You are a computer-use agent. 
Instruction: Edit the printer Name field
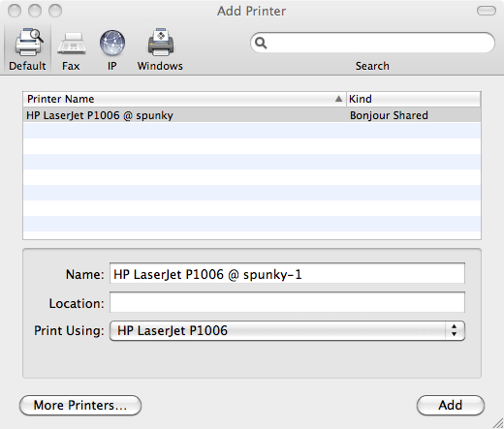[287, 274]
